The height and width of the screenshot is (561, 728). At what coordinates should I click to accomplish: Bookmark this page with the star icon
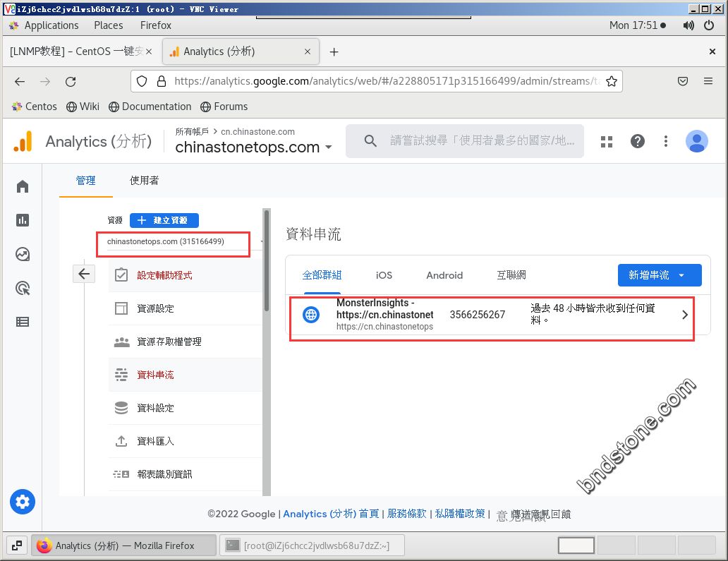(612, 81)
